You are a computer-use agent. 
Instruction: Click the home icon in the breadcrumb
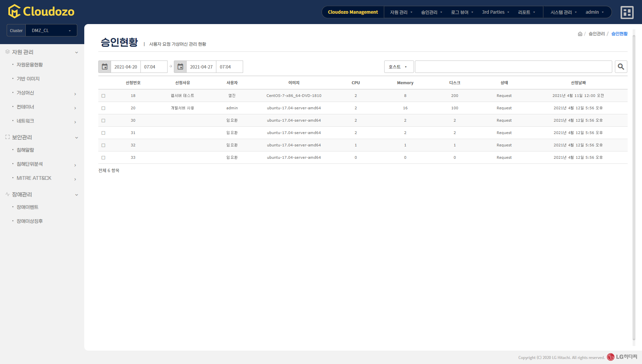tap(580, 34)
